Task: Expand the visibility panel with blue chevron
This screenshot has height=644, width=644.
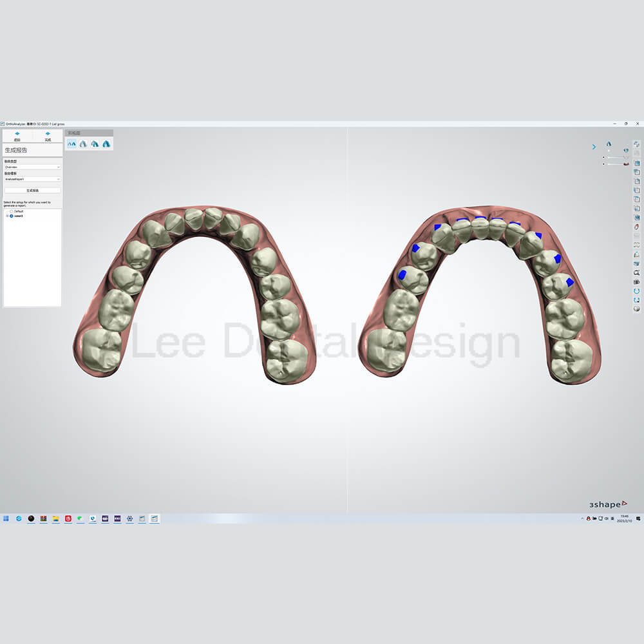Action: click(x=594, y=147)
